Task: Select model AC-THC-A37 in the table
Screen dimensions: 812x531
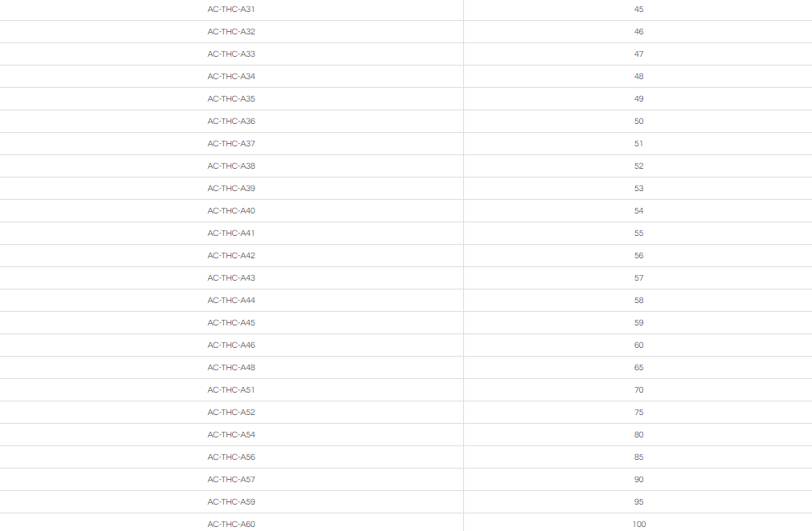Action: point(231,144)
